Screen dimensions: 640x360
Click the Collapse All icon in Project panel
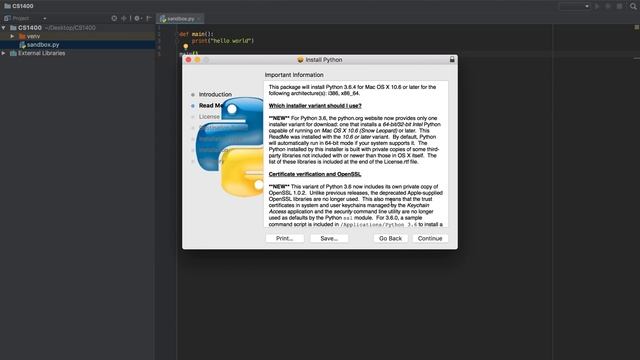pyautogui.click(x=124, y=18)
